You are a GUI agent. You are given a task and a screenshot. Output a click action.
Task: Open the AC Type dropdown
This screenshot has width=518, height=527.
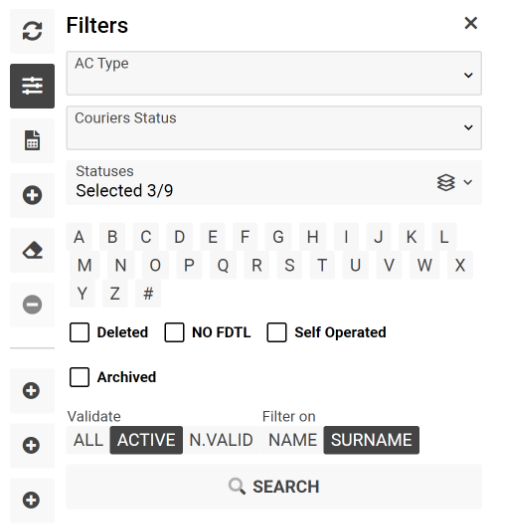click(x=274, y=73)
